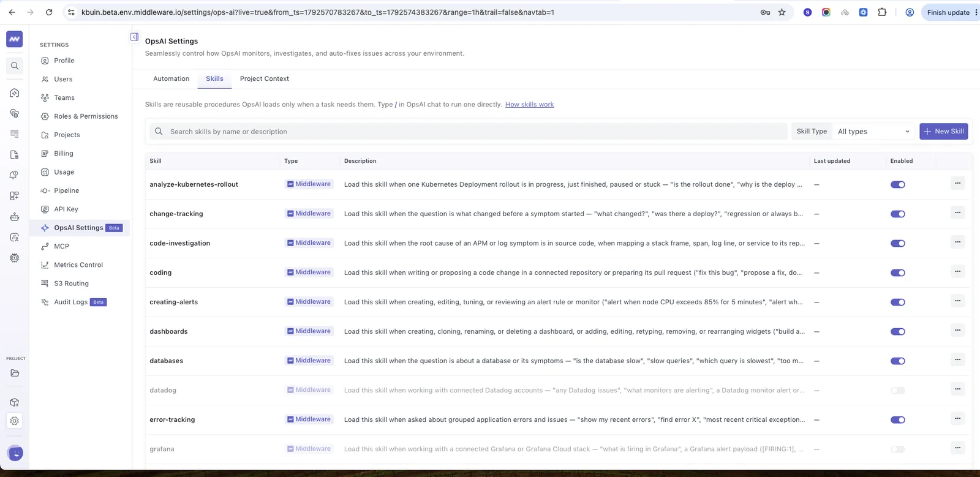This screenshot has width=980, height=477.
Task: Select the error-tracking skill name
Action: pos(172,419)
